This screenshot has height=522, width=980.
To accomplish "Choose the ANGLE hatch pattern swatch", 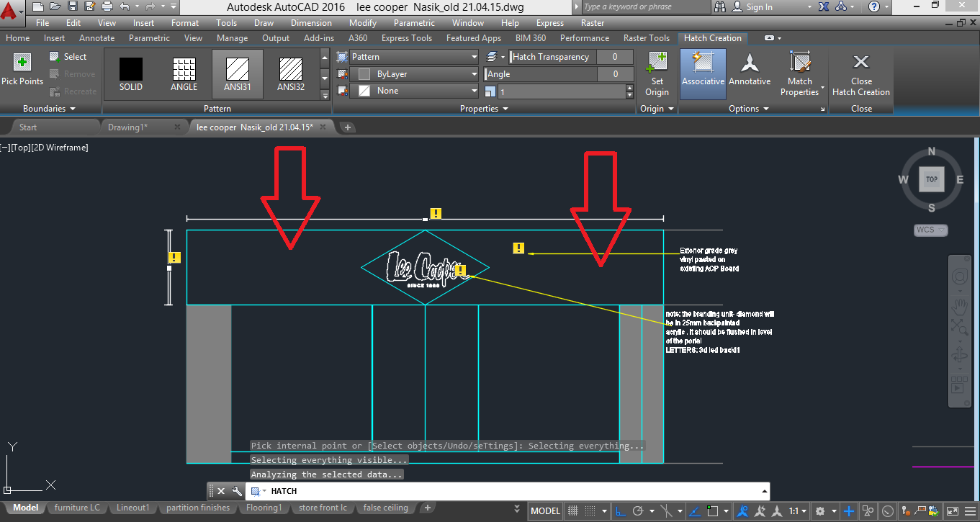I will [x=184, y=75].
